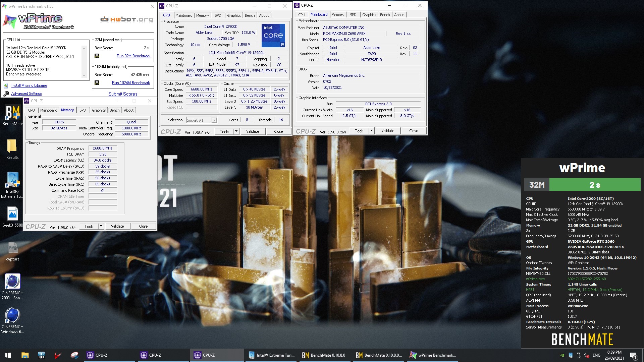Switch to the first BenchMate 0.10.8.0 taskbar item

[324, 355]
